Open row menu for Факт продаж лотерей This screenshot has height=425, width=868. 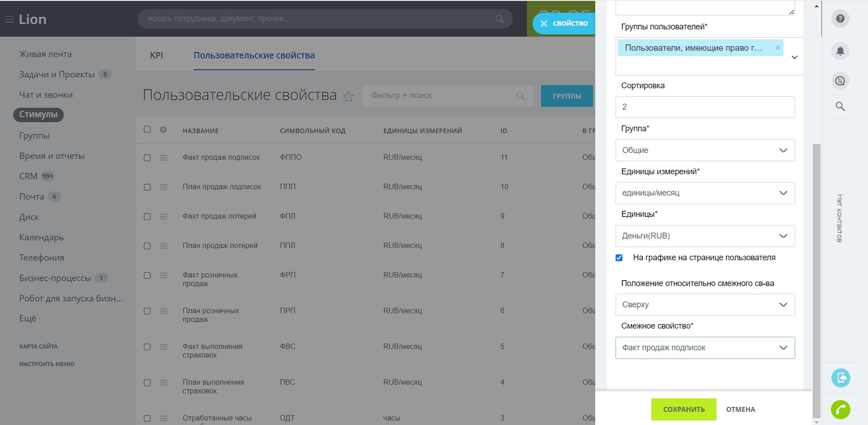pyautogui.click(x=163, y=216)
